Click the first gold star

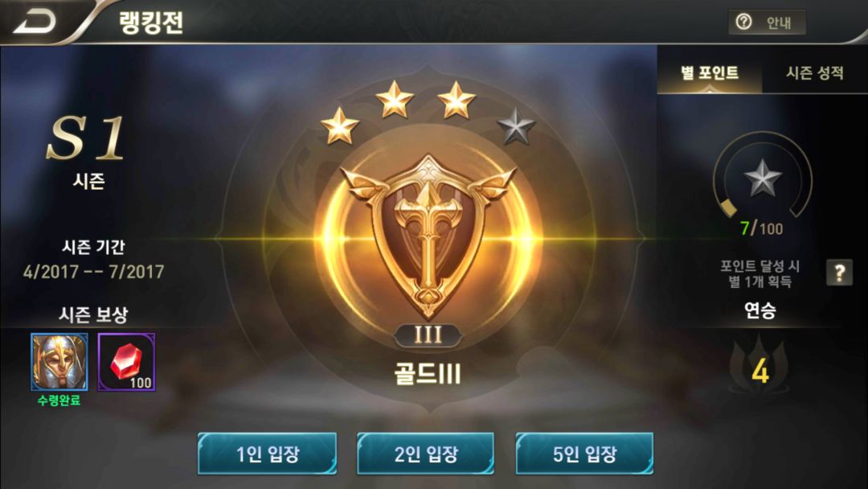(x=339, y=126)
